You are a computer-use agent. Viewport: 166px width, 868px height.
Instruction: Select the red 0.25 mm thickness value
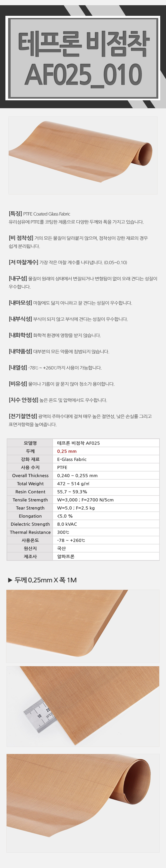click(x=67, y=451)
